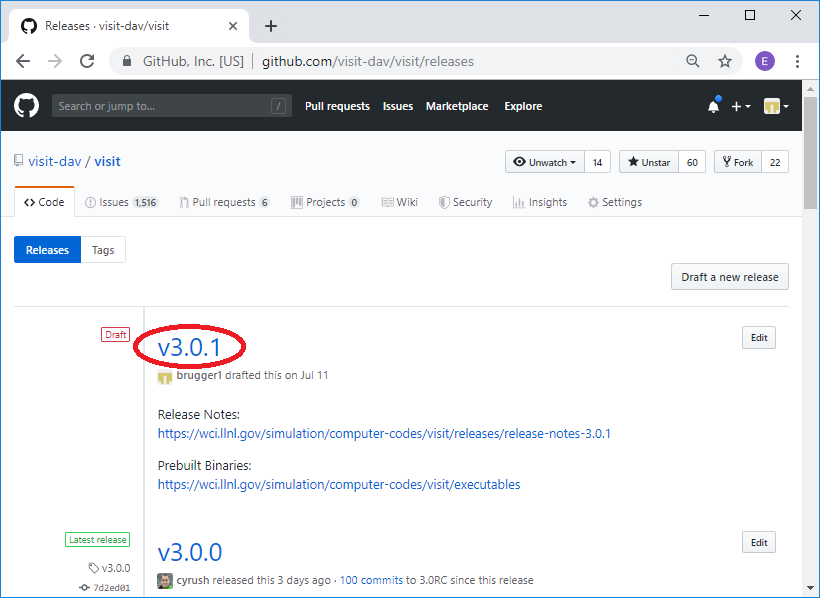
Task: Click the page vertical scrollbar thumb
Action: point(811,152)
